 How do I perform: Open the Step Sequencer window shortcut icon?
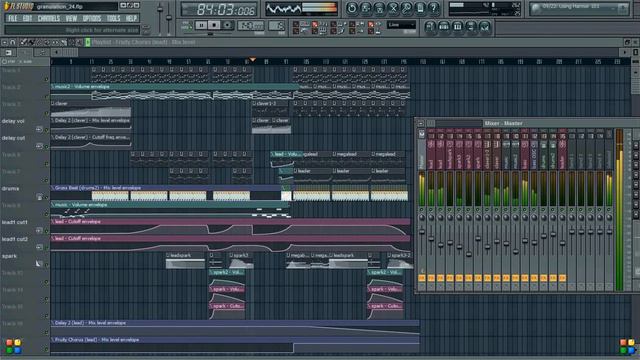click(x=444, y=27)
